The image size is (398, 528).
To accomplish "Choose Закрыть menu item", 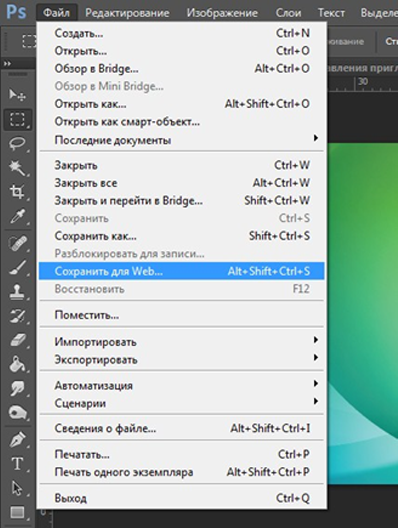I will tap(182, 165).
